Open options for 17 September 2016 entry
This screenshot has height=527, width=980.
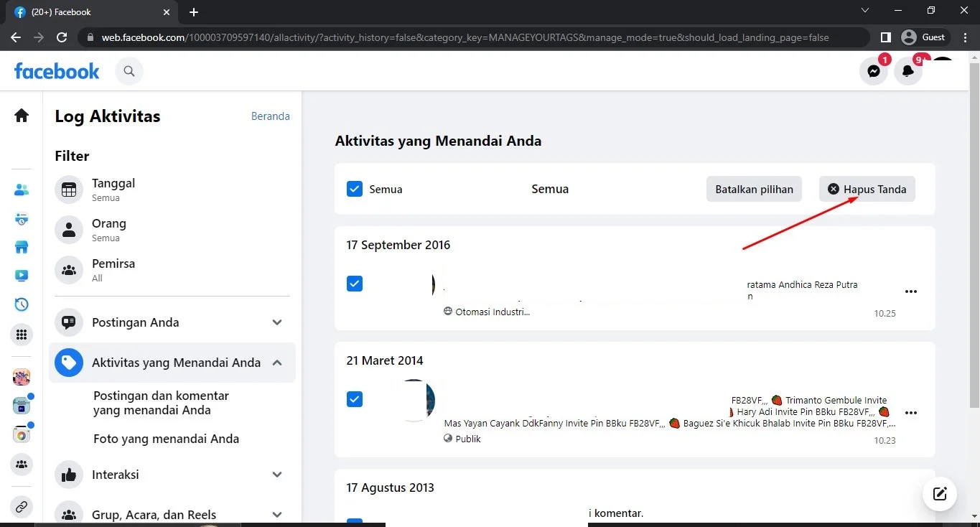point(911,292)
